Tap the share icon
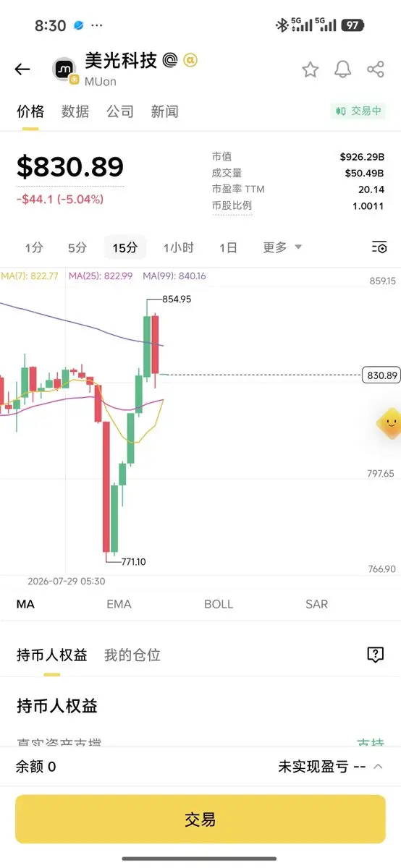The height and width of the screenshot is (868, 401). pyautogui.click(x=376, y=69)
